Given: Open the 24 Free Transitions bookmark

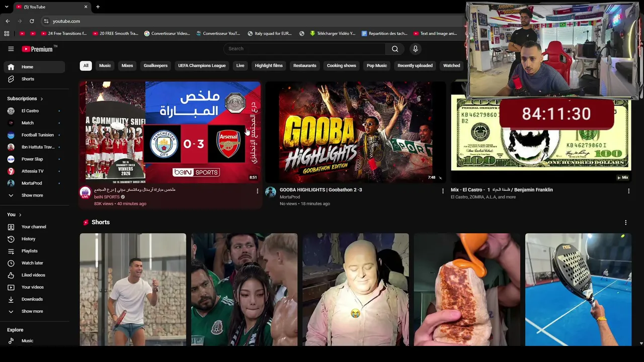Looking at the screenshot, I should tap(63, 34).
